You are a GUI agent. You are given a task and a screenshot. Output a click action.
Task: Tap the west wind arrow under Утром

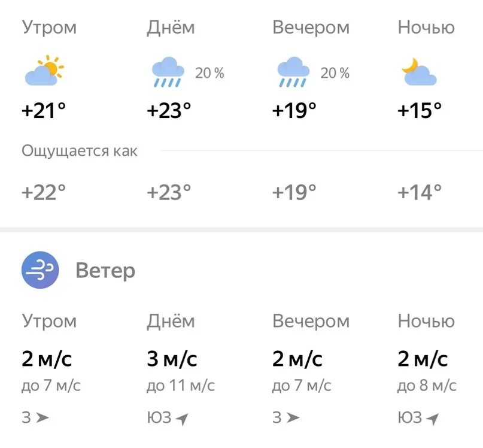click(x=42, y=418)
